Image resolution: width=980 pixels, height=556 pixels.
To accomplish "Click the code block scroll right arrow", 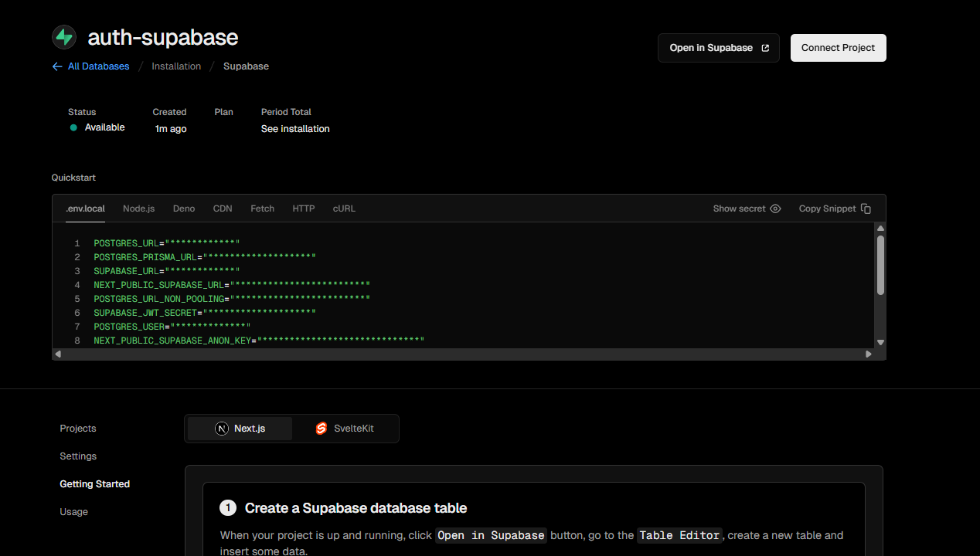I will 869,354.
